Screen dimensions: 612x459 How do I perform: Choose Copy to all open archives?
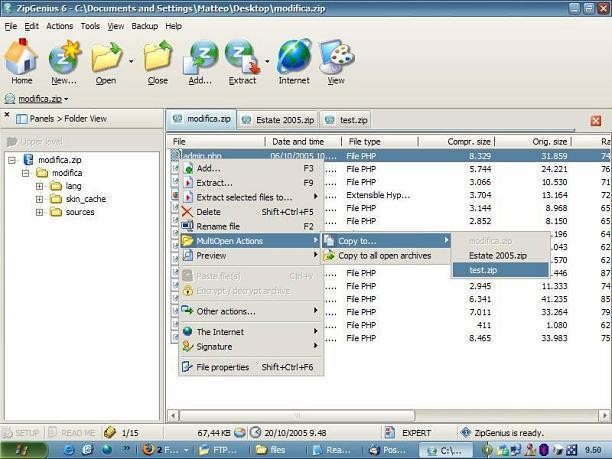pyautogui.click(x=386, y=256)
